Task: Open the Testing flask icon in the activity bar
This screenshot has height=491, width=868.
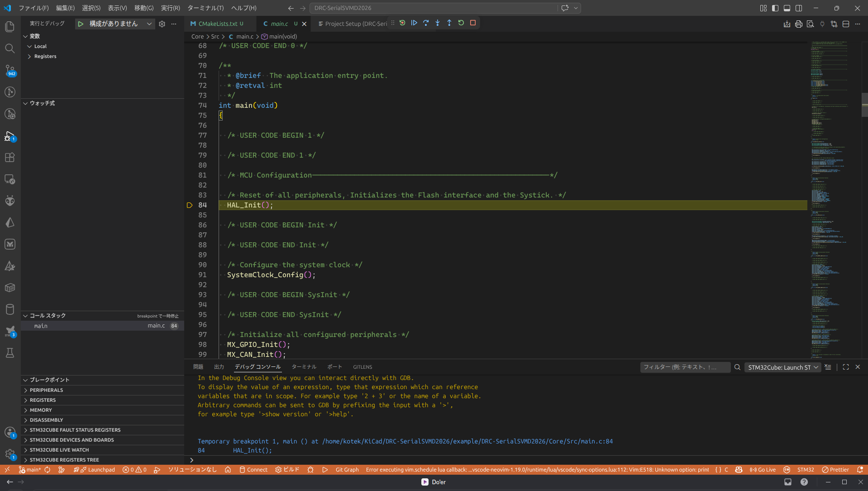Action: coord(10,353)
